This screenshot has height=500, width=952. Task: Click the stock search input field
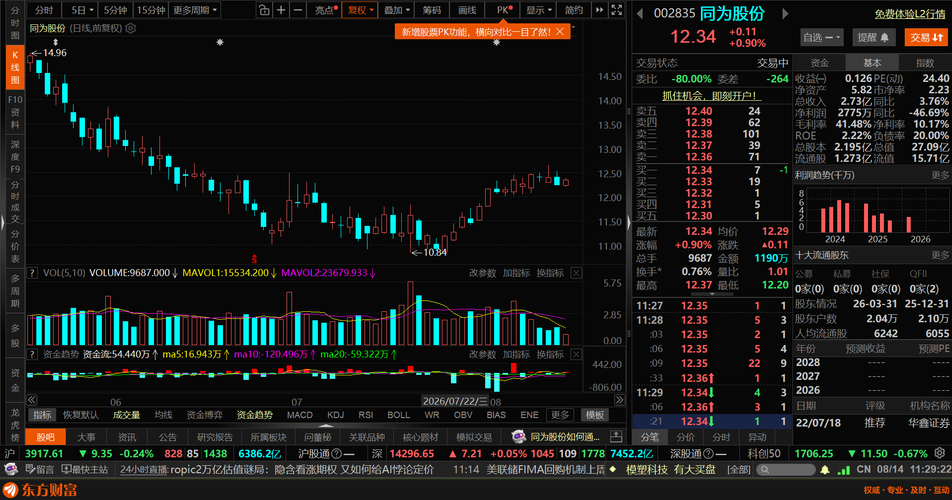point(788,470)
